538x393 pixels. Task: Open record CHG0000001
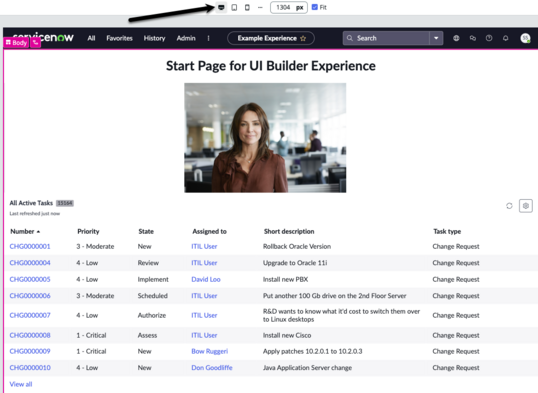tap(30, 246)
